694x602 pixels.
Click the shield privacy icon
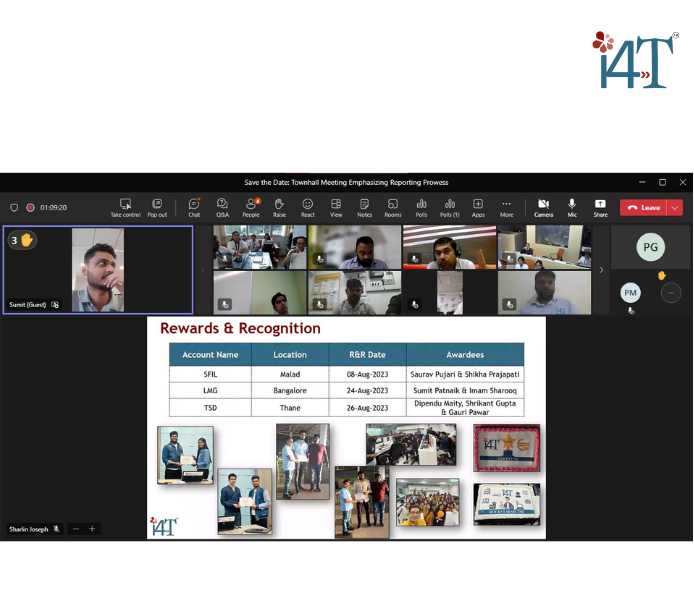pos(14,208)
